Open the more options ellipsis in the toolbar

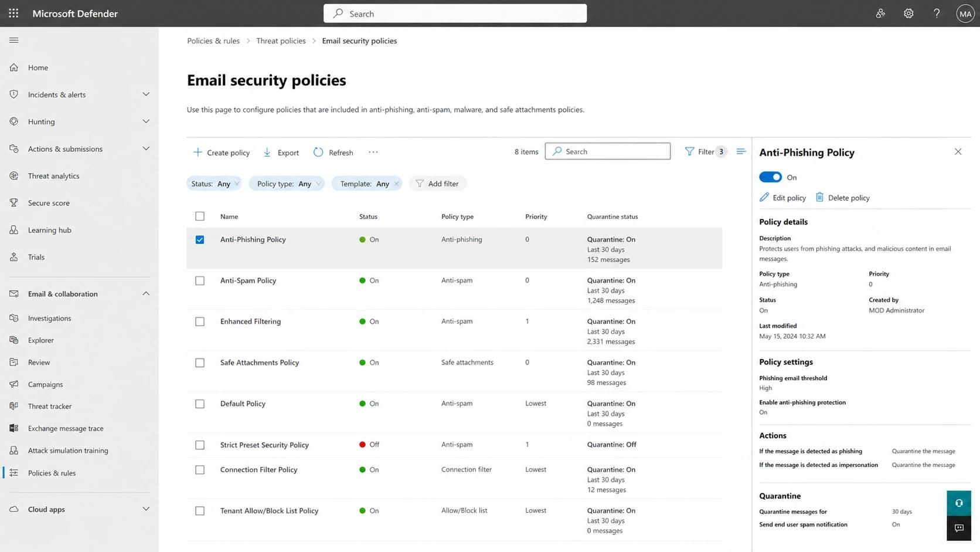click(x=373, y=152)
